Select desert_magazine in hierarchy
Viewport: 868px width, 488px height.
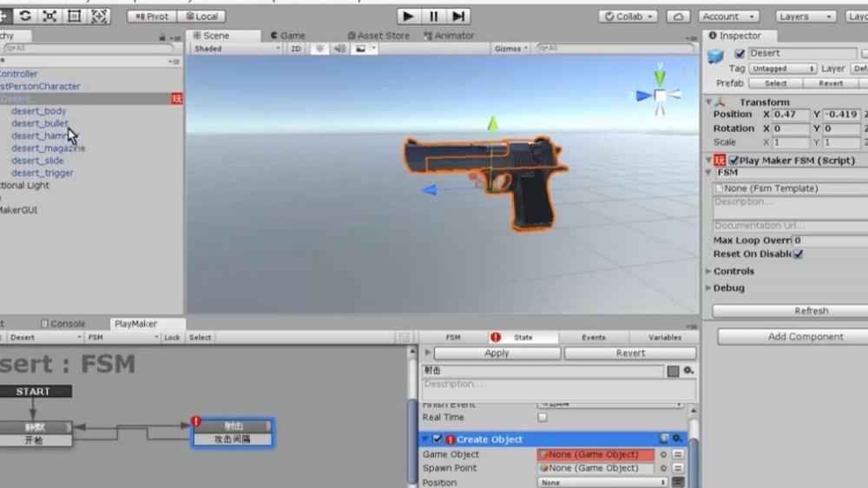pyautogui.click(x=48, y=148)
